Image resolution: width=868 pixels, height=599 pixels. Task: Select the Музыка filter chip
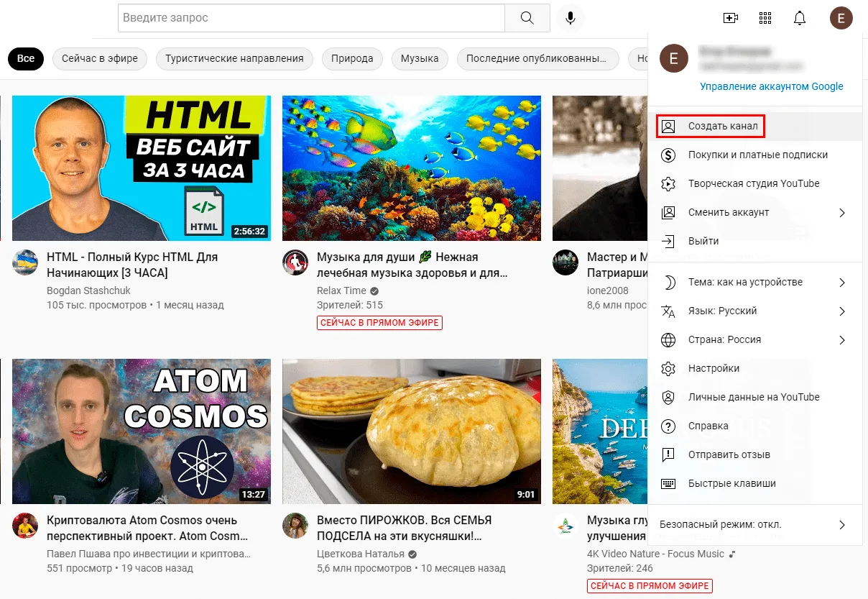click(x=420, y=58)
